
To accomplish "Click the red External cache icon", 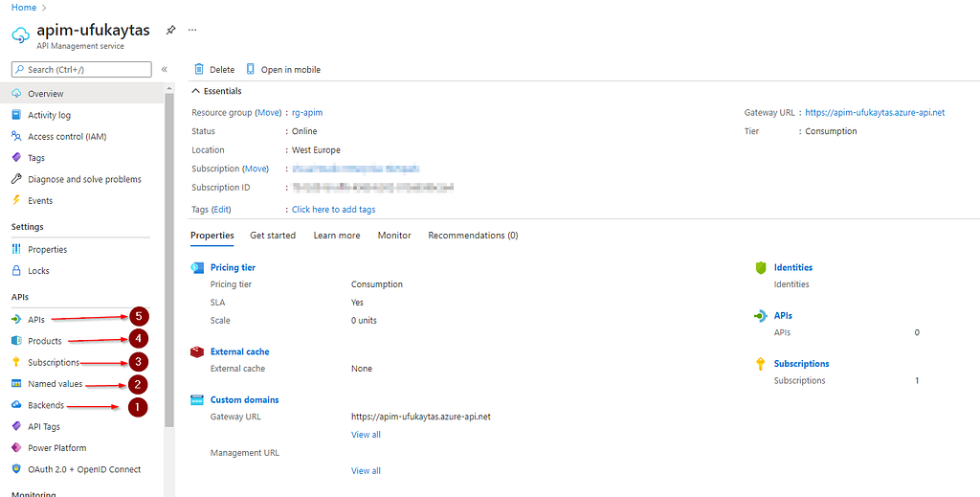I will tap(197, 352).
